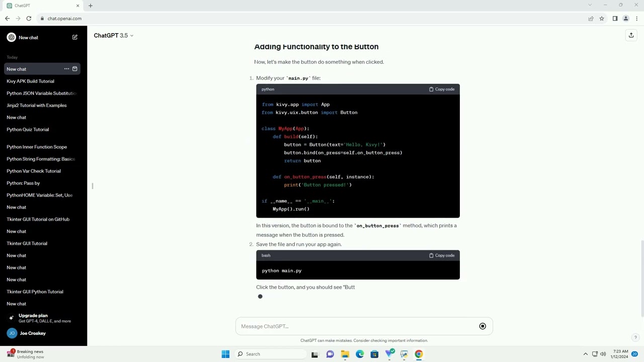
Task: Click the browser share page icon
Action: click(591, 19)
